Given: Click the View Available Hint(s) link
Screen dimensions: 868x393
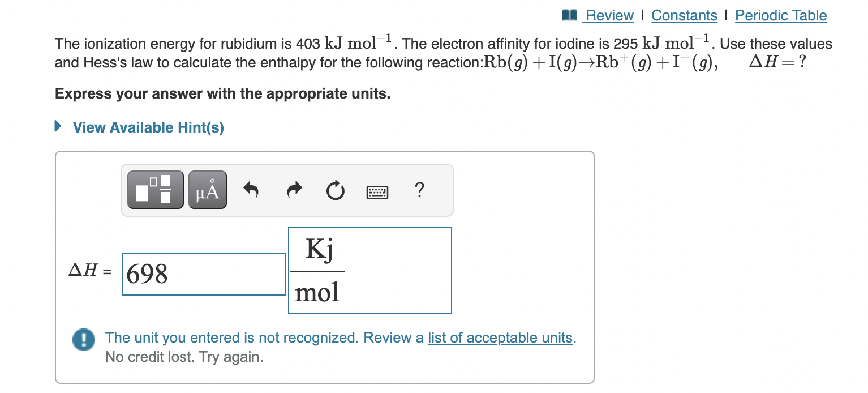Looking at the screenshot, I should (x=147, y=127).
